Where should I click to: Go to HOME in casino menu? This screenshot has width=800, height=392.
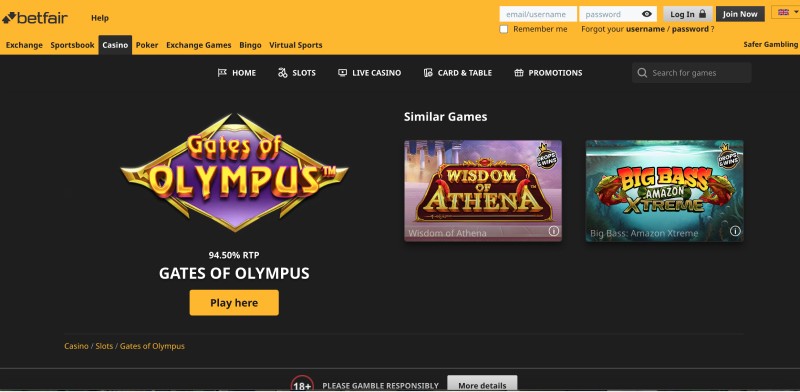pyautogui.click(x=237, y=73)
